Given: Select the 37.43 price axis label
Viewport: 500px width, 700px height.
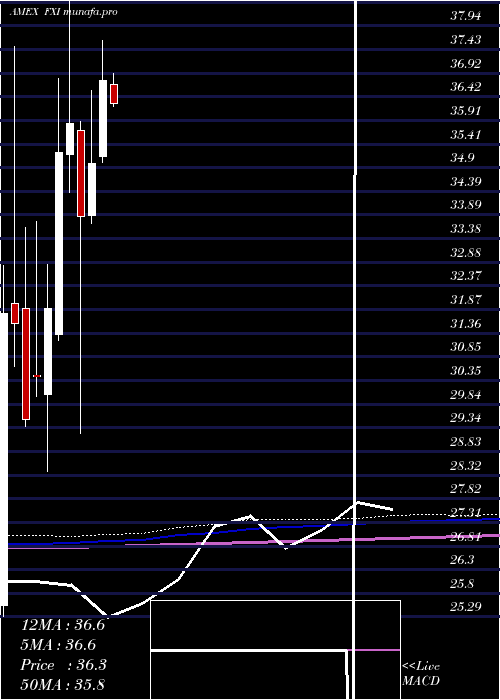Looking at the screenshot, I should pyautogui.click(x=466, y=40).
